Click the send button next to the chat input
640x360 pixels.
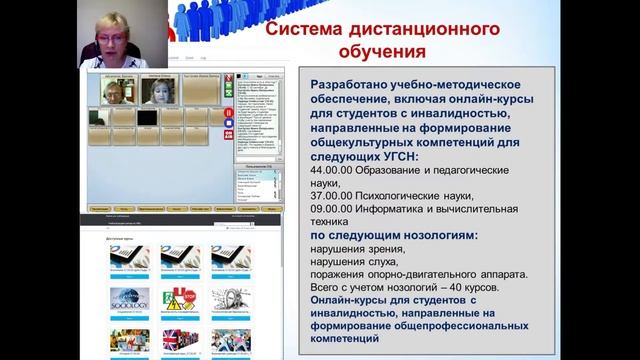[280, 160]
